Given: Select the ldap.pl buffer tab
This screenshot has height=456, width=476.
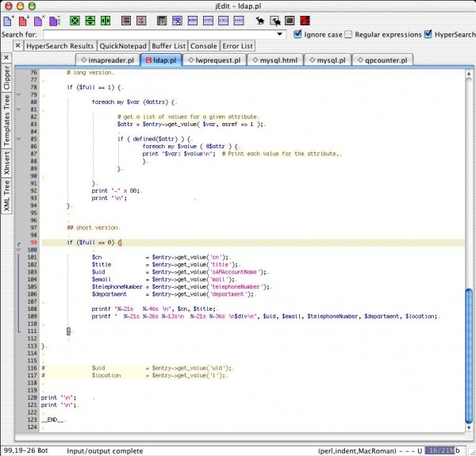Looking at the screenshot, I should coord(161,60).
